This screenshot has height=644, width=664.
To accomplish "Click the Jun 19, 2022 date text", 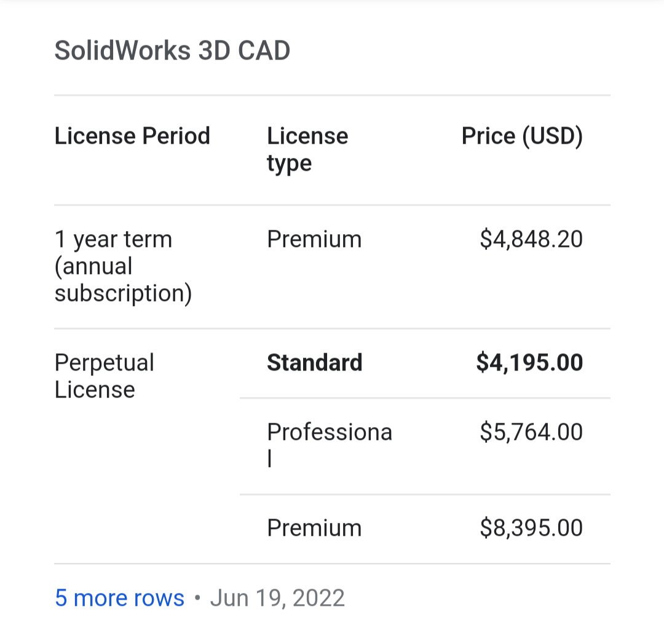I will [x=277, y=598].
